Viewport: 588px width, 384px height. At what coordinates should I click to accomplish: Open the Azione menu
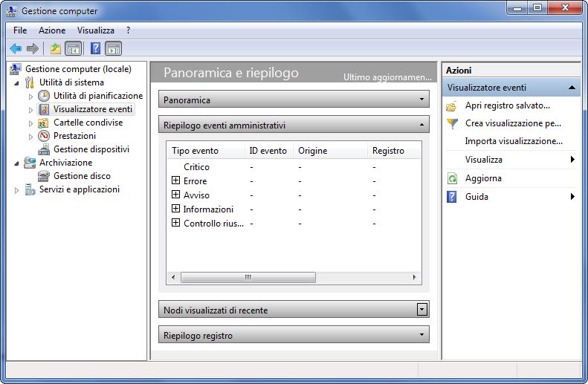[x=52, y=30]
